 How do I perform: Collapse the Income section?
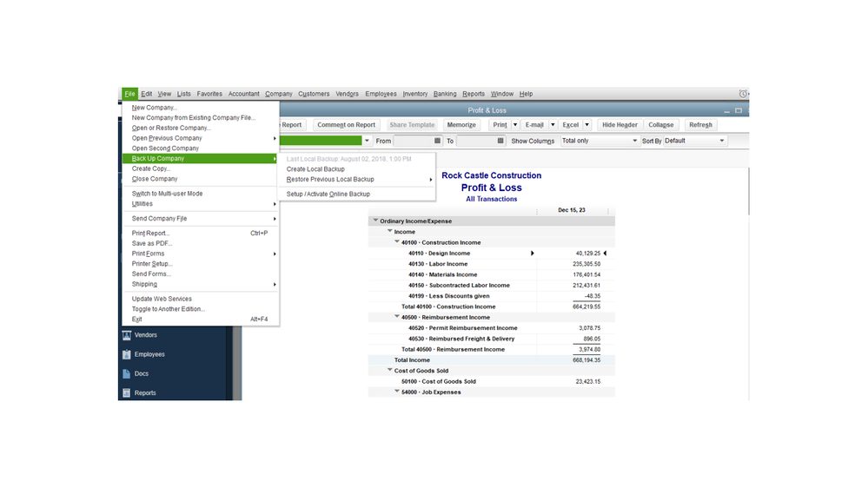[x=390, y=231]
